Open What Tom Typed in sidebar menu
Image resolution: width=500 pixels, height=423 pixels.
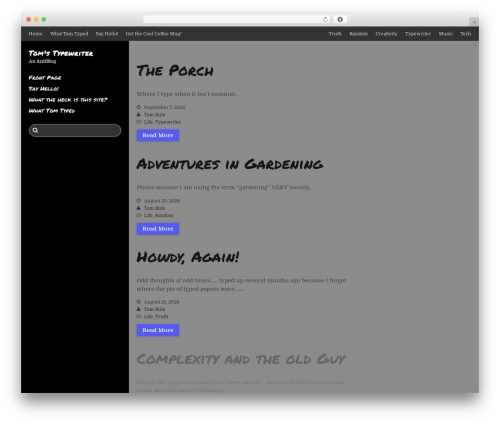pos(52,111)
